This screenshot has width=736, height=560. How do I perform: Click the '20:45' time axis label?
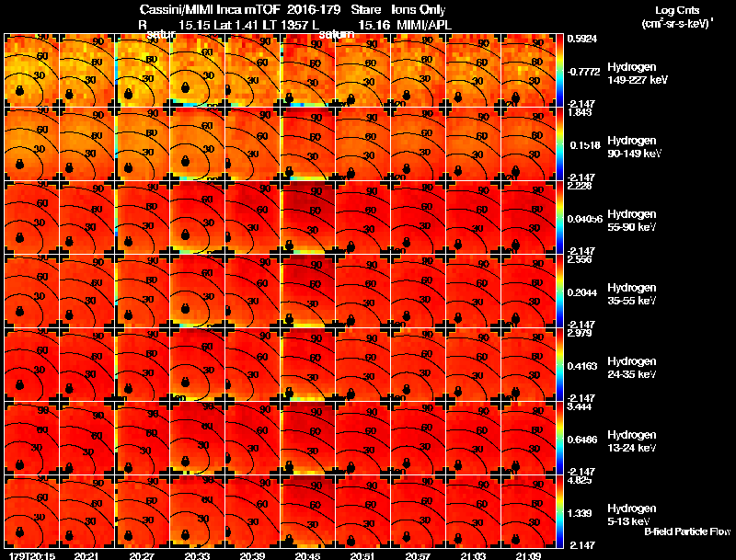(307, 556)
